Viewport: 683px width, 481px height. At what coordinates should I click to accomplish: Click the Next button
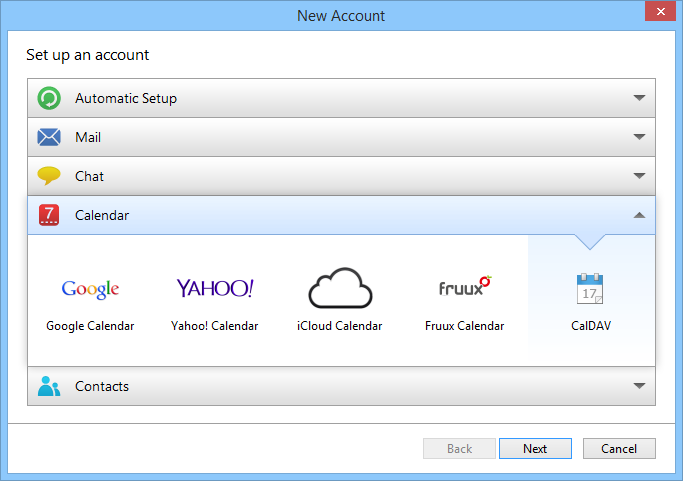535,448
